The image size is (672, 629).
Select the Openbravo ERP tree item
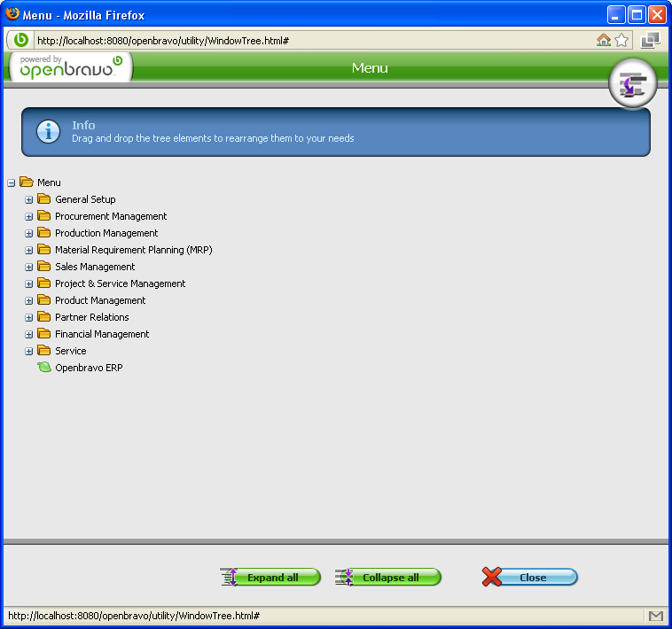[89, 368]
